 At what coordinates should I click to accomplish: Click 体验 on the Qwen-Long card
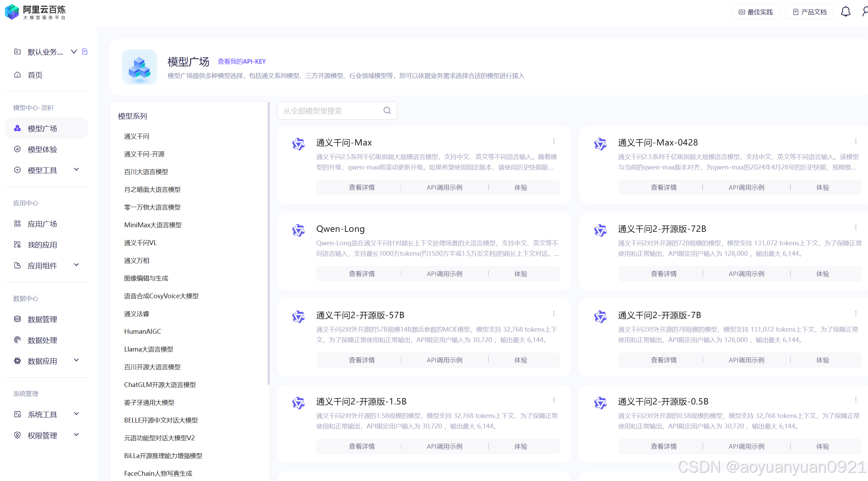point(521,274)
